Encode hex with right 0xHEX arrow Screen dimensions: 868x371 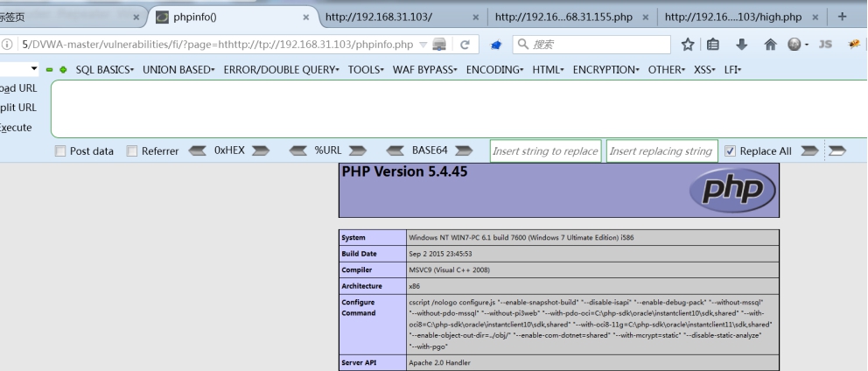point(261,150)
